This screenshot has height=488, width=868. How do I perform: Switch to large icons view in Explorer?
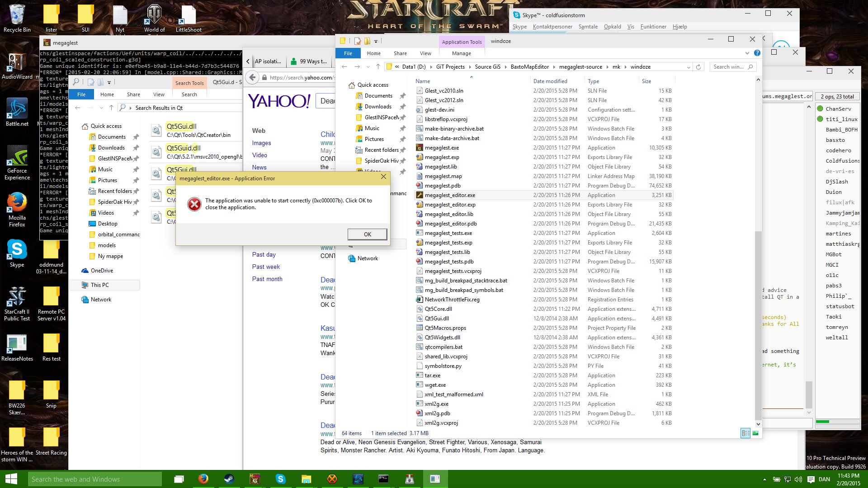(755, 433)
